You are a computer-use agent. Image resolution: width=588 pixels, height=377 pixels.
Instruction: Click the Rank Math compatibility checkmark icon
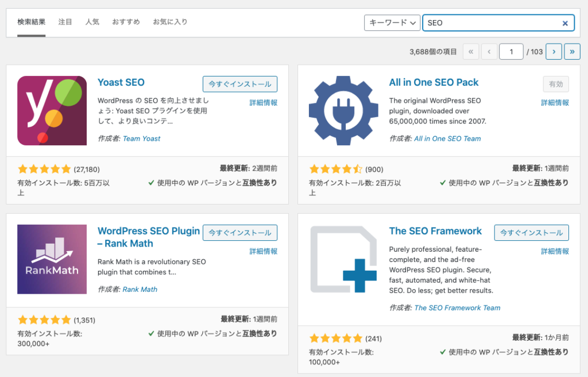point(151,333)
